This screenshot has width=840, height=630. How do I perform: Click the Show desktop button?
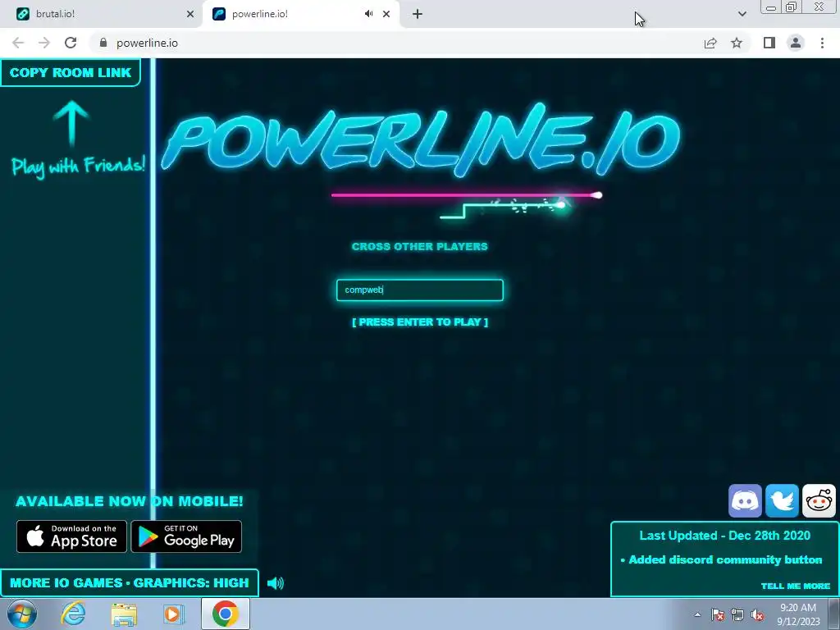click(x=835, y=614)
